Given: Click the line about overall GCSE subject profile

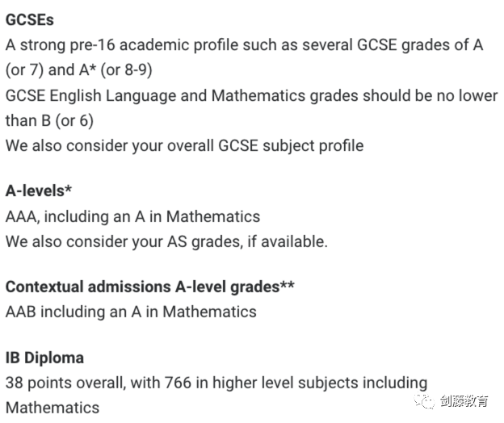Looking at the screenshot, I should [x=184, y=146].
